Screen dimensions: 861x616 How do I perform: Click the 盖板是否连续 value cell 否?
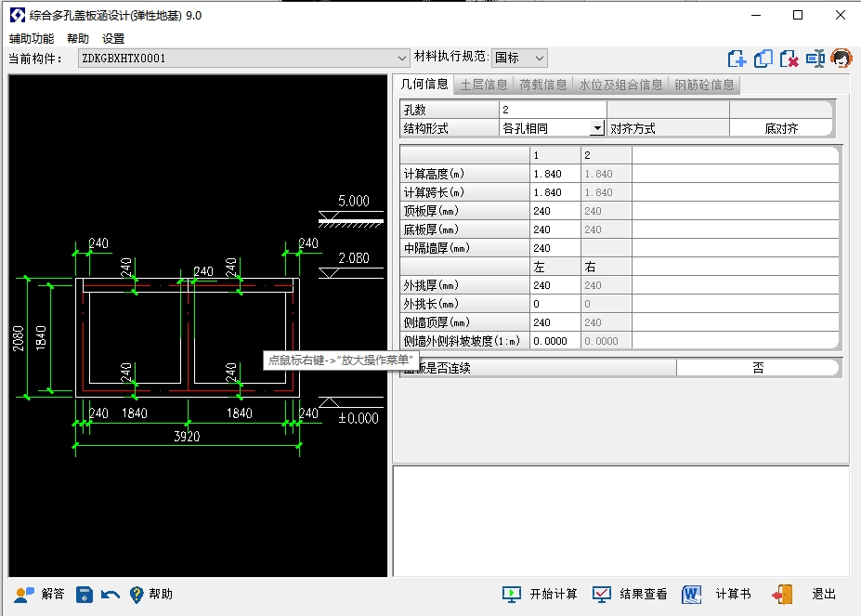[x=757, y=368]
